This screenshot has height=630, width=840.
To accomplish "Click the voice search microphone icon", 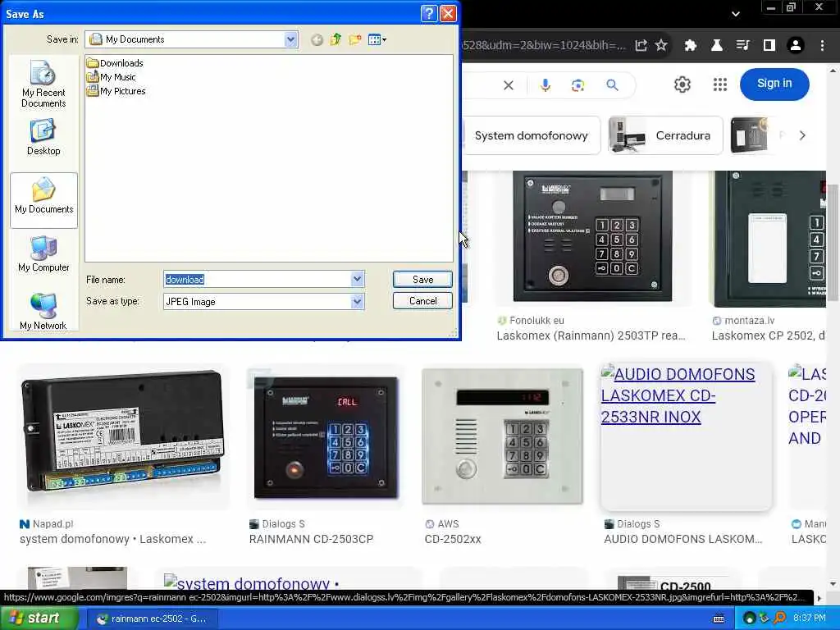I will (x=545, y=85).
